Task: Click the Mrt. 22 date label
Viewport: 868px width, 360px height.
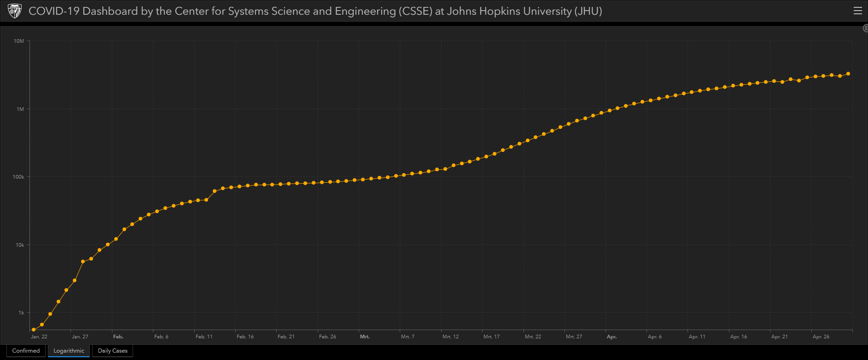Action: pos(533,337)
